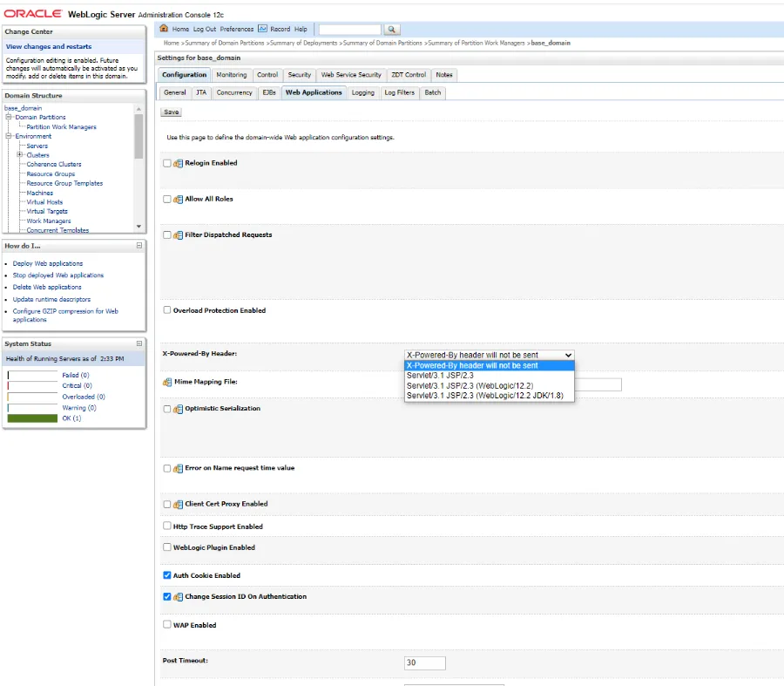The image size is (784, 686).
Task: Open Resource Group Templates tree item
Action: (x=64, y=183)
